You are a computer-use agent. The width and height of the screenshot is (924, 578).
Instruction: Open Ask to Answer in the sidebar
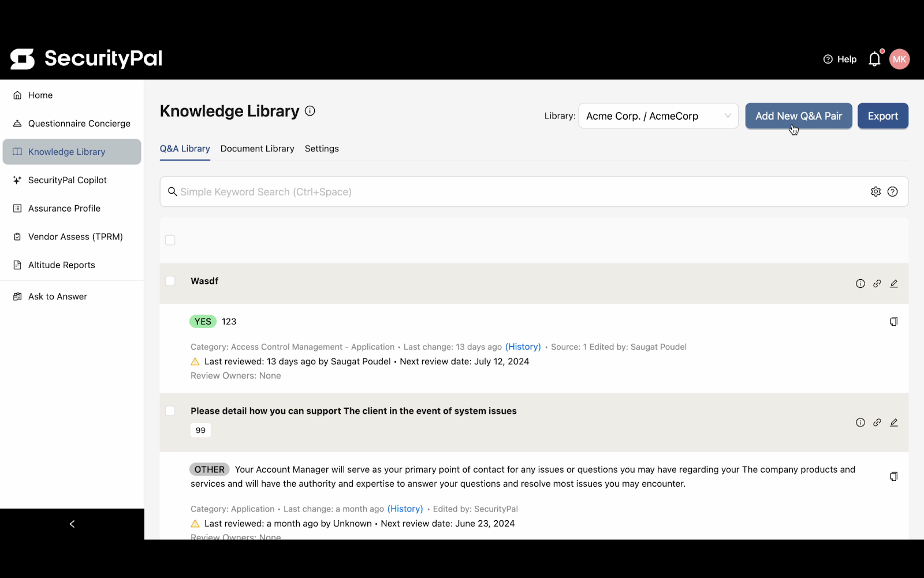(72, 297)
